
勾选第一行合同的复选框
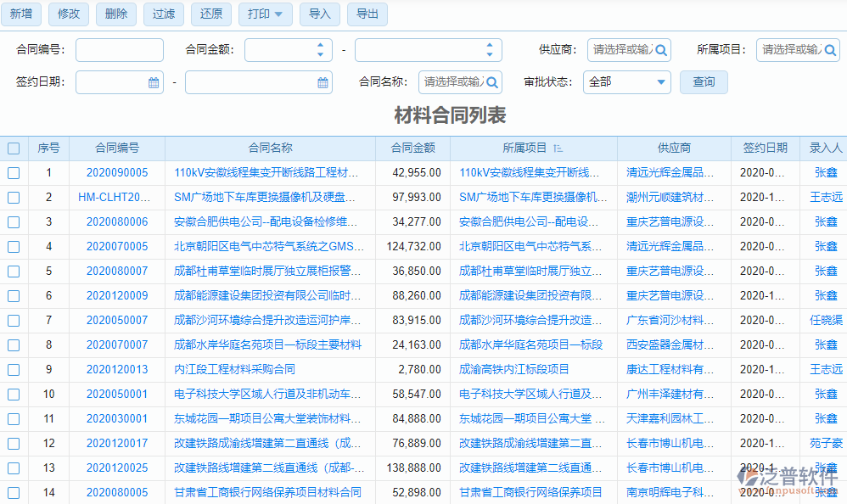(14, 172)
